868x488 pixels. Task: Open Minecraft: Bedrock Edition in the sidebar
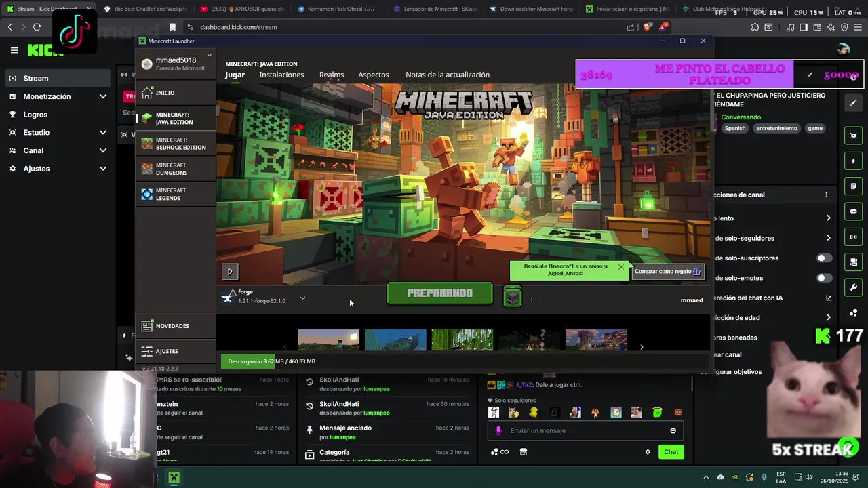pos(176,144)
